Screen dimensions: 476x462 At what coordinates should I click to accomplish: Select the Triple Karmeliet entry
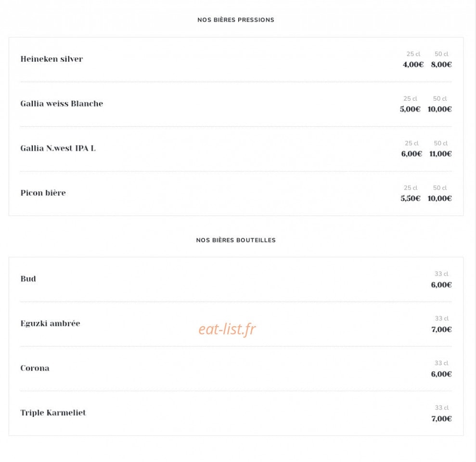point(53,413)
